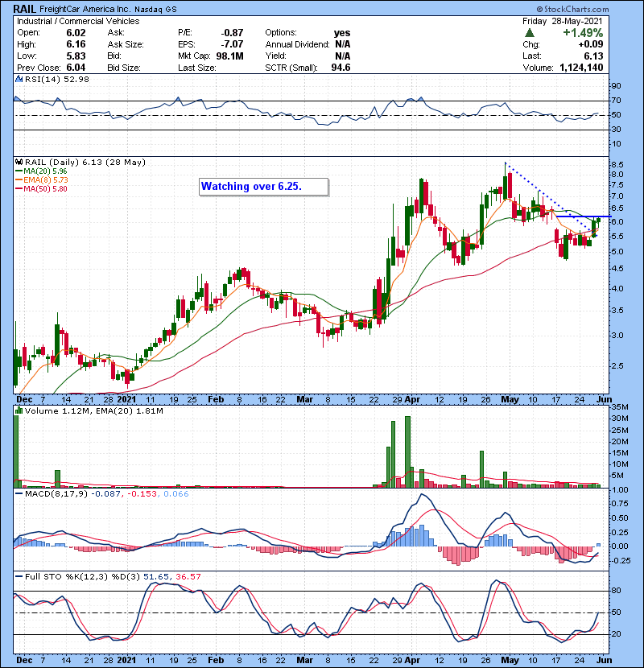The width and height of the screenshot is (644, 668).
Task: Click the Prev Close value 6.04
Action: pos(76,68)
